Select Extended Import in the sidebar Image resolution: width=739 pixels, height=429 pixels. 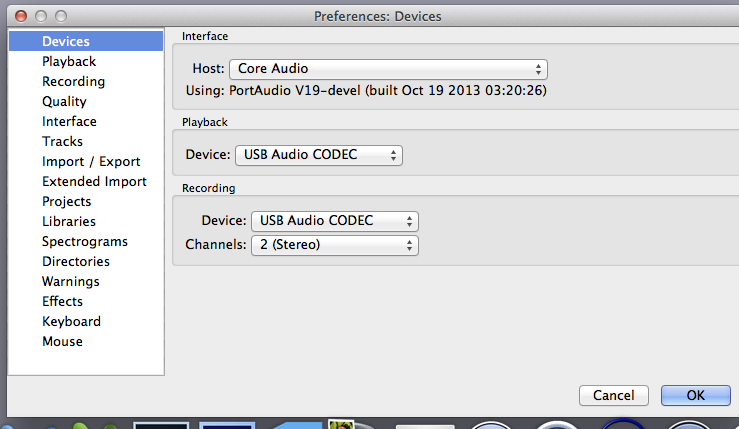tap(94, 182)
